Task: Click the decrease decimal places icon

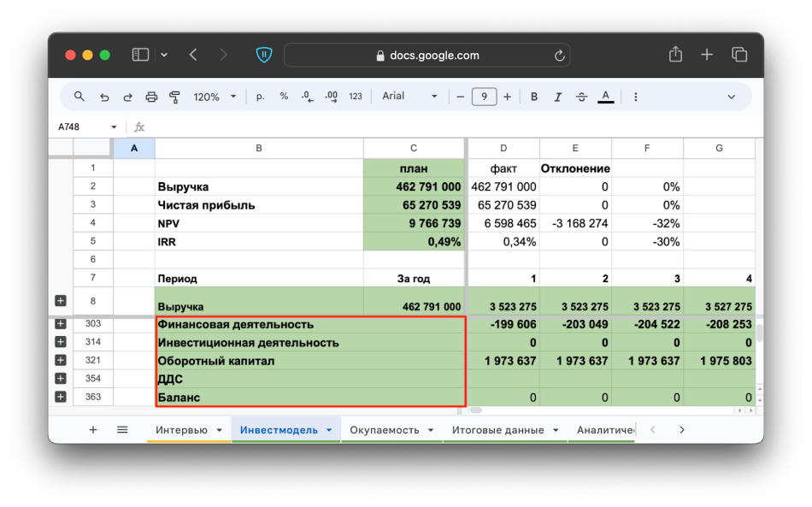Action: click(308, 97)
